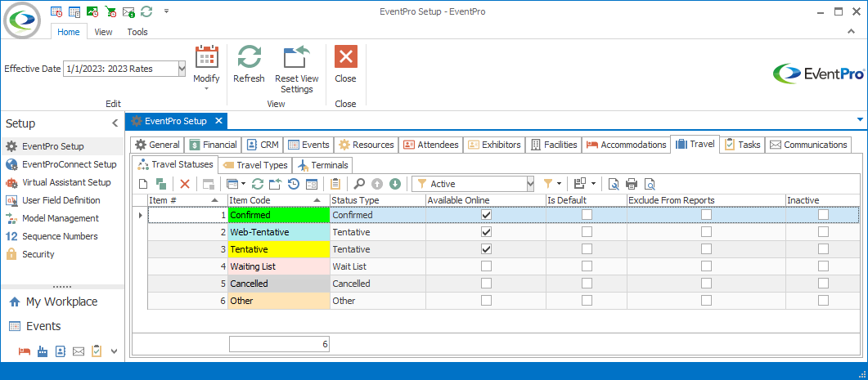The height and width of the screenshot is (380, 868).
Task: Uncheck Available Online for Confirmed row
Action: (486, 215)
